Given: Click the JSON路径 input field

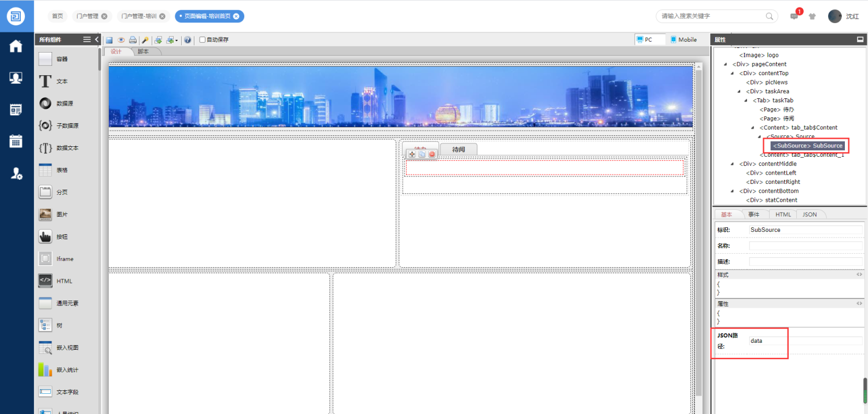Looking at the screenshot, I should coord(806,341).
